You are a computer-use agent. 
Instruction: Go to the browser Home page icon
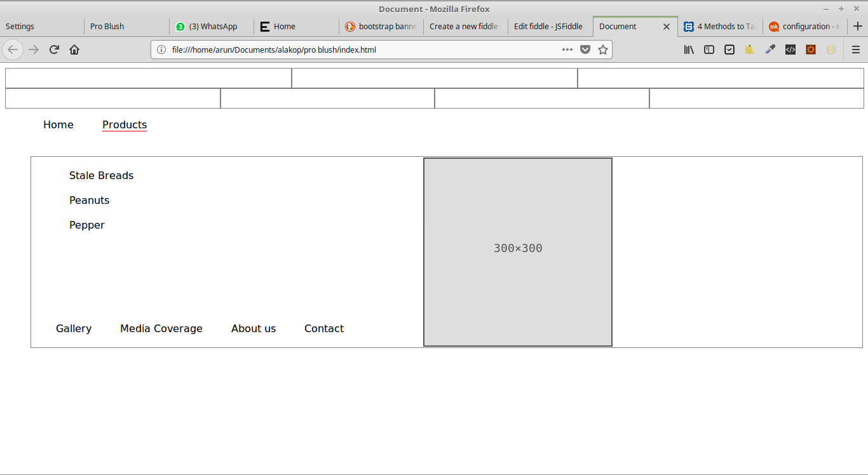[74, 50]
